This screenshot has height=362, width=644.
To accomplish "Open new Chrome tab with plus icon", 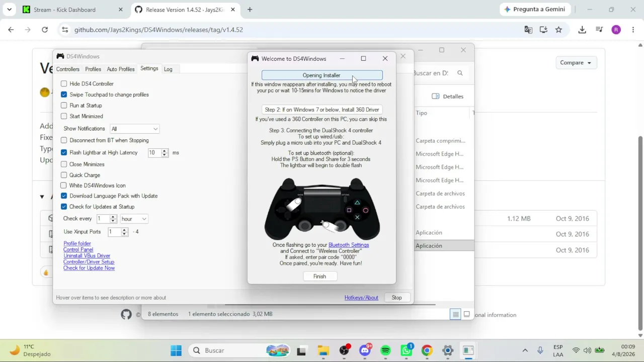I will coord(250,10).
